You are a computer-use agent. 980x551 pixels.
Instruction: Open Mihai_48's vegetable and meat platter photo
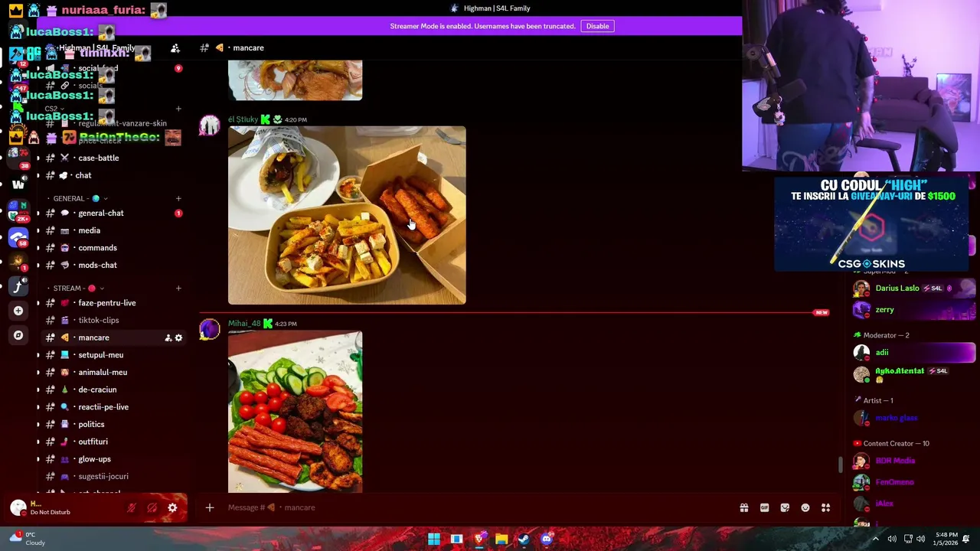[x=295, y=411]
